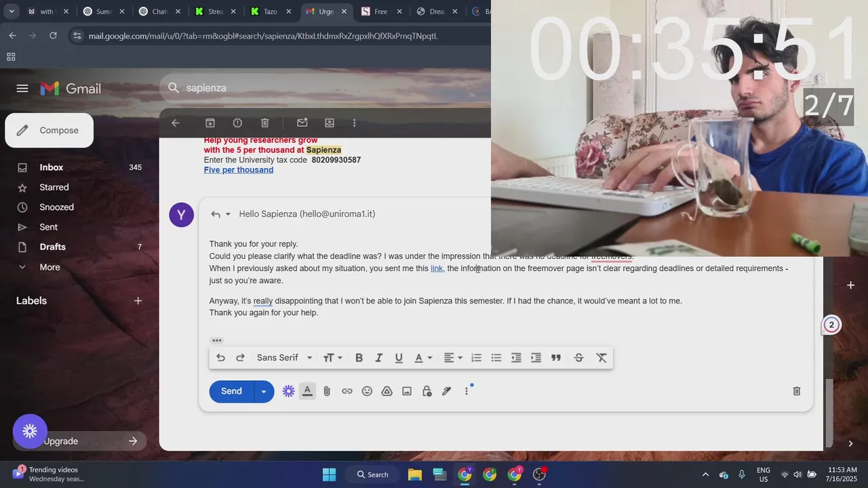Underline the selected reply text
The image size is (868, 488).
pos(399,358)
